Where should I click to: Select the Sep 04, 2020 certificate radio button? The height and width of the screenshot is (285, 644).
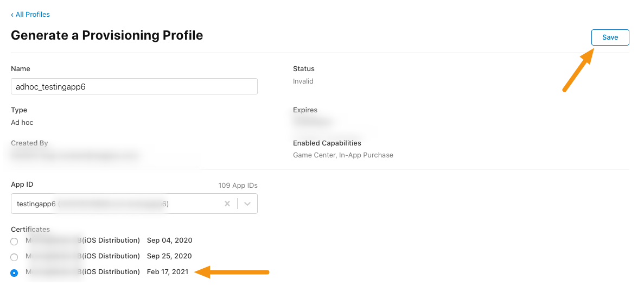pos(14,241)
